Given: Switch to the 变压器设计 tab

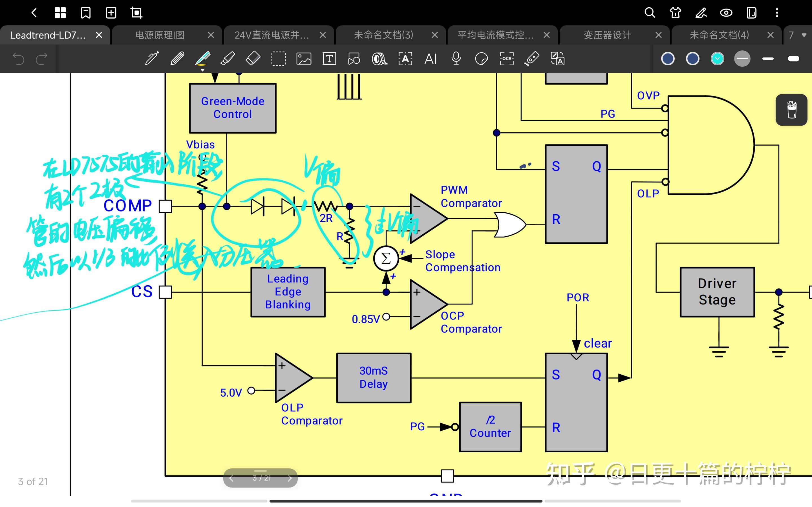Looking at the screenshot, I should (x=607, y=35).
